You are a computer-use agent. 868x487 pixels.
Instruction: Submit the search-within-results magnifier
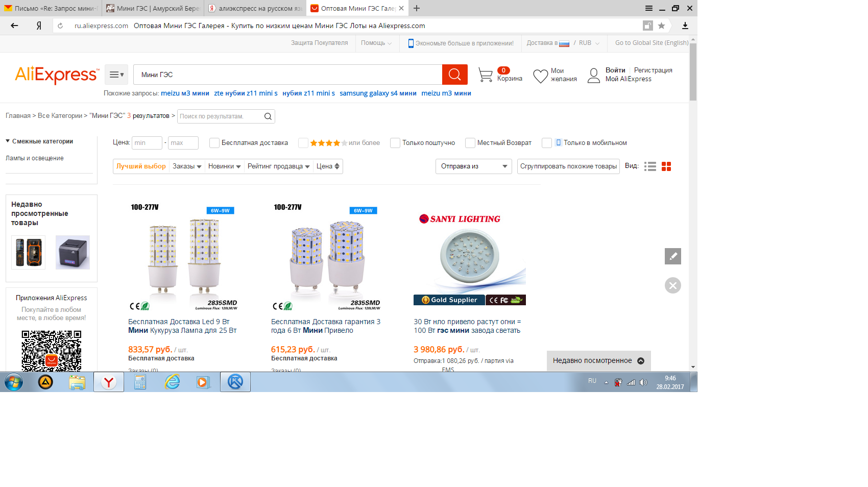(x=268, y=116)
